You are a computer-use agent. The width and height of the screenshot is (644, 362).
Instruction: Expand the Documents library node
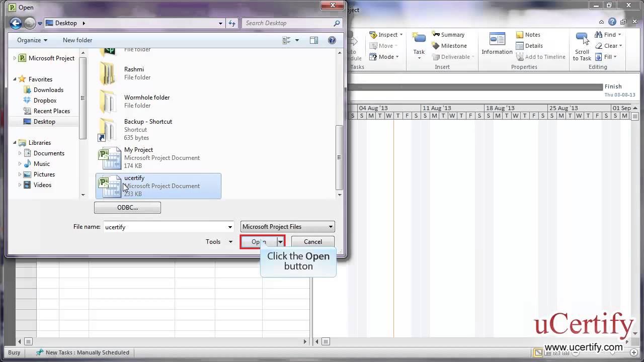pos(20,153)
